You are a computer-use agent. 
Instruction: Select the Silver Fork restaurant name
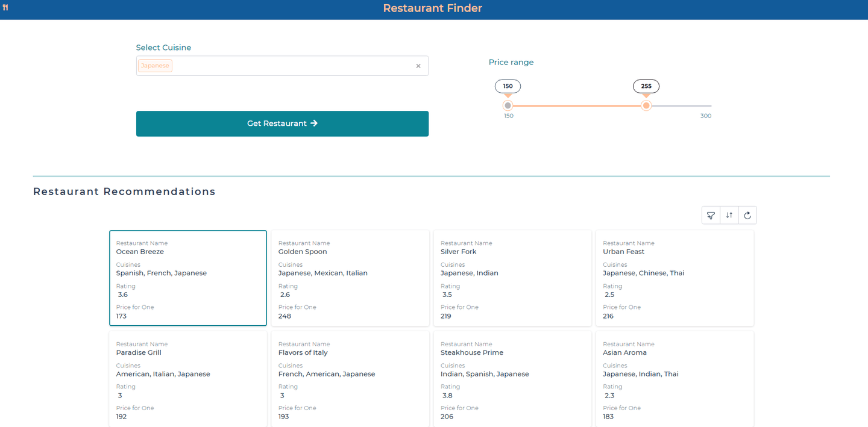[x=459, y=252]
